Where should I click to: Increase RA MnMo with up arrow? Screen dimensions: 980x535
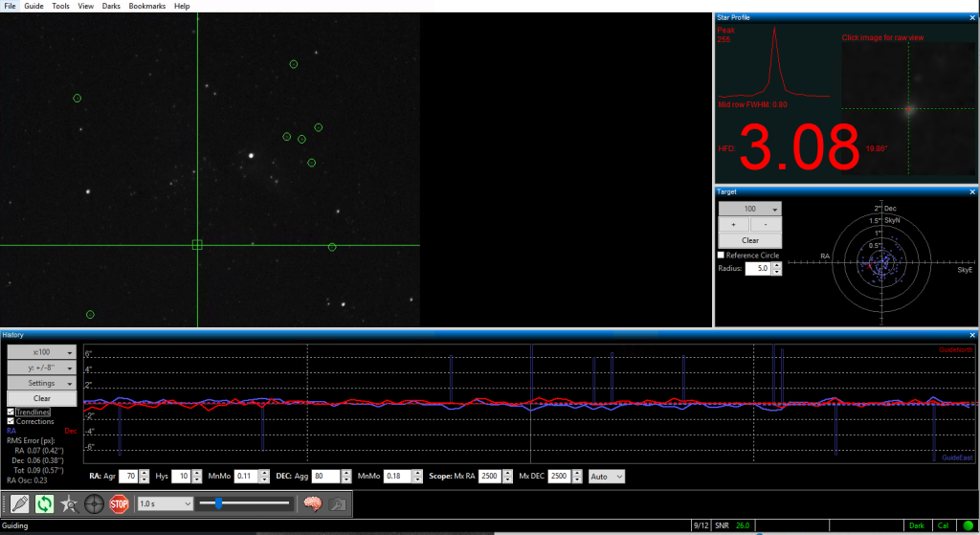coord(264,473)
